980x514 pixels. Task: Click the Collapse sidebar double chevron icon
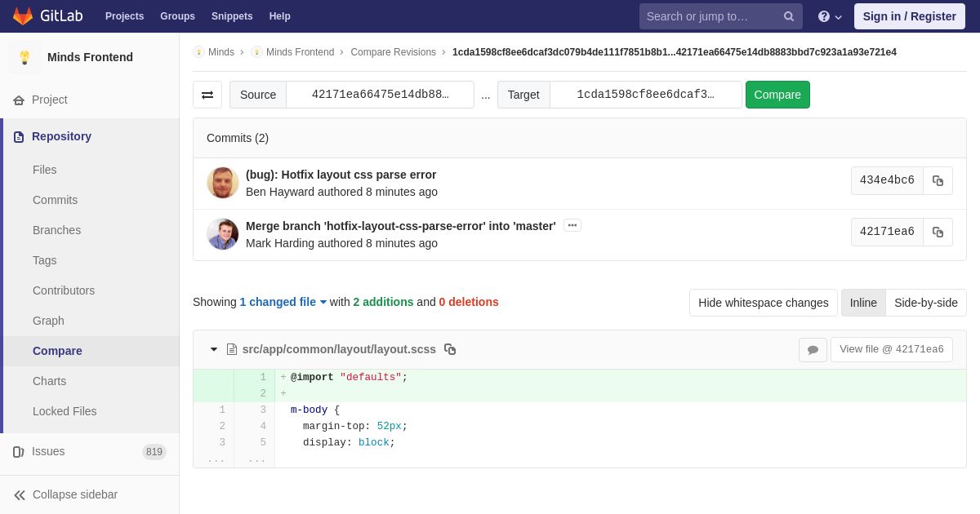[x=19, y=495]
